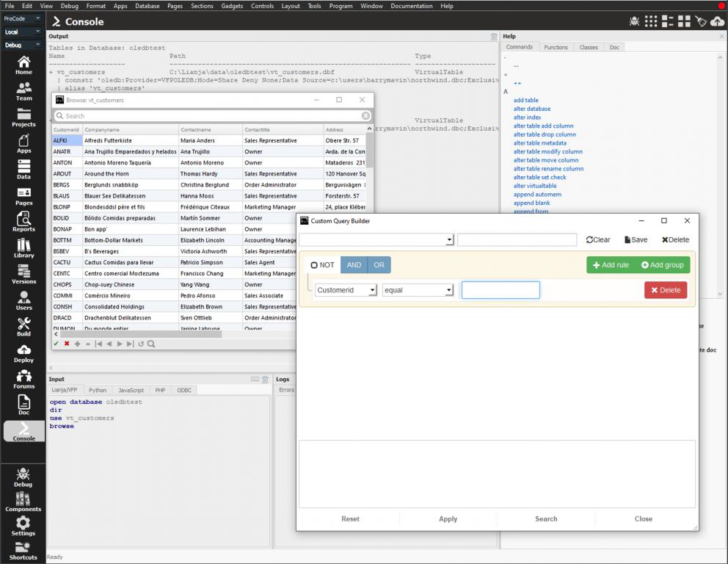The height and width of the screenshot is (564, 728).
Task: Open the Database menu
Action: [x=147, y=6]
